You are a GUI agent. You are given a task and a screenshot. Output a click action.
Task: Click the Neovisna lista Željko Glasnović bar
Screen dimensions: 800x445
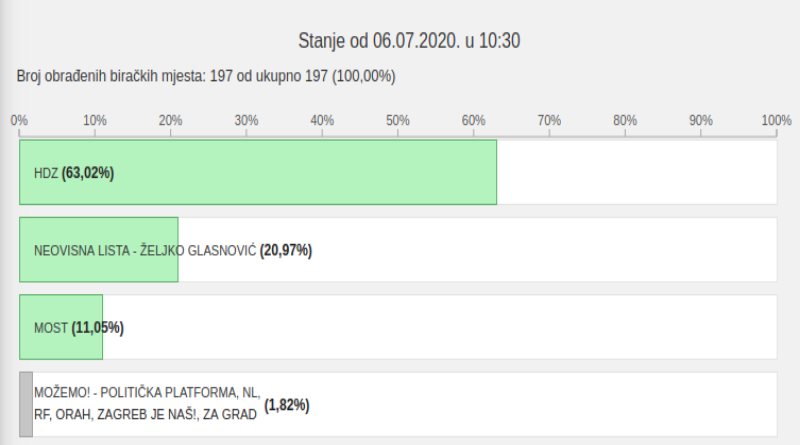[x=98, y=250]
